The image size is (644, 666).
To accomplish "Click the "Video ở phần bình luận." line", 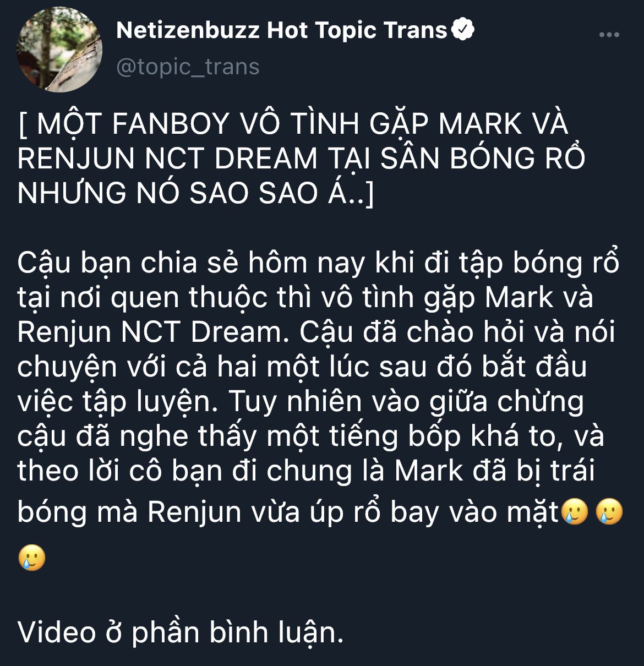I will click(181, 632).
